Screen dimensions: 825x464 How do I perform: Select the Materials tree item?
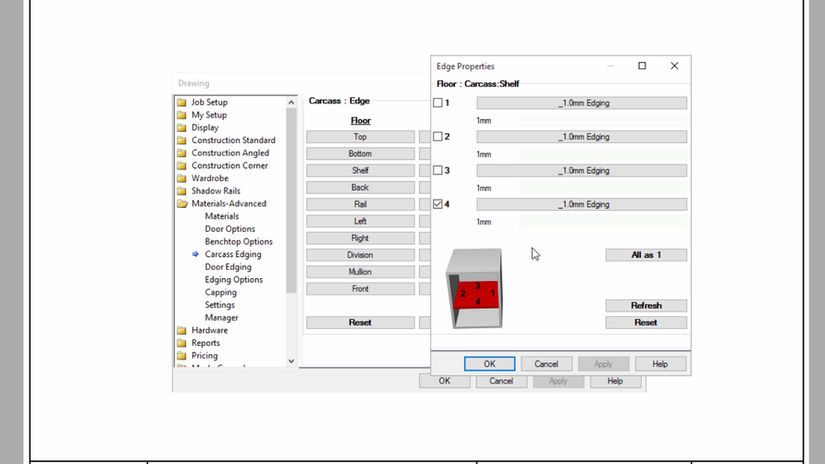pyautogui.click(x=222, y=216)
